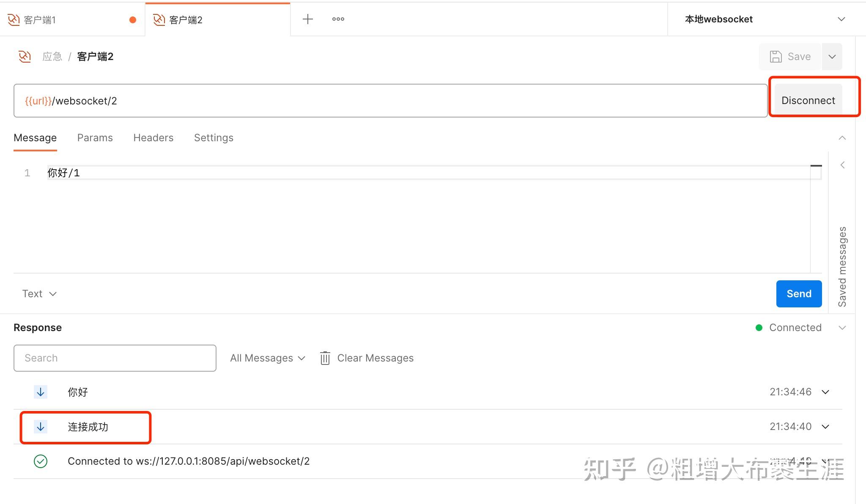This screenshot has width=866, height=504.
Task: Click the WebSocket icon on 客户端1 tab
Action: point(14,19)
